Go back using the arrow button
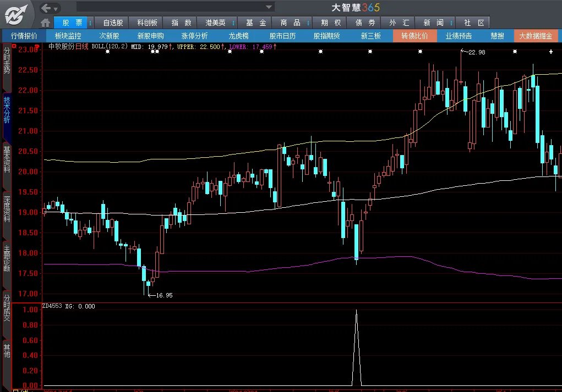 [x=50, y=8]
